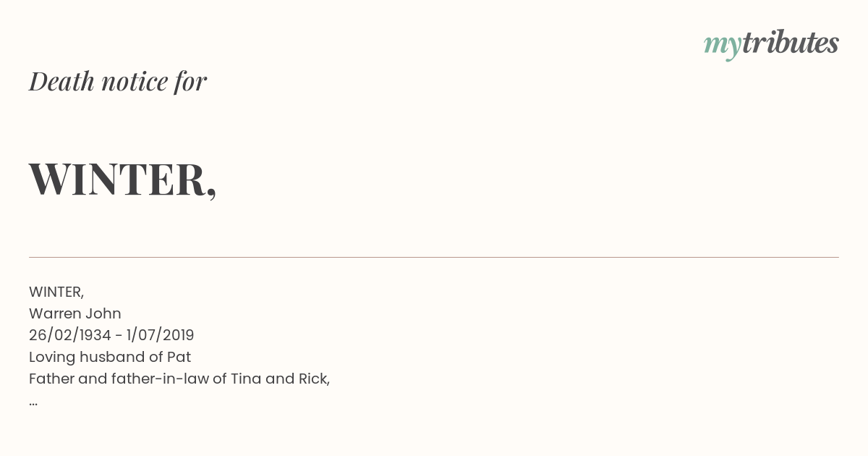Screen dimensions: 868x456
Task: Click the name "Rick"
Action: pyautogui.click(x=313, y=379)
